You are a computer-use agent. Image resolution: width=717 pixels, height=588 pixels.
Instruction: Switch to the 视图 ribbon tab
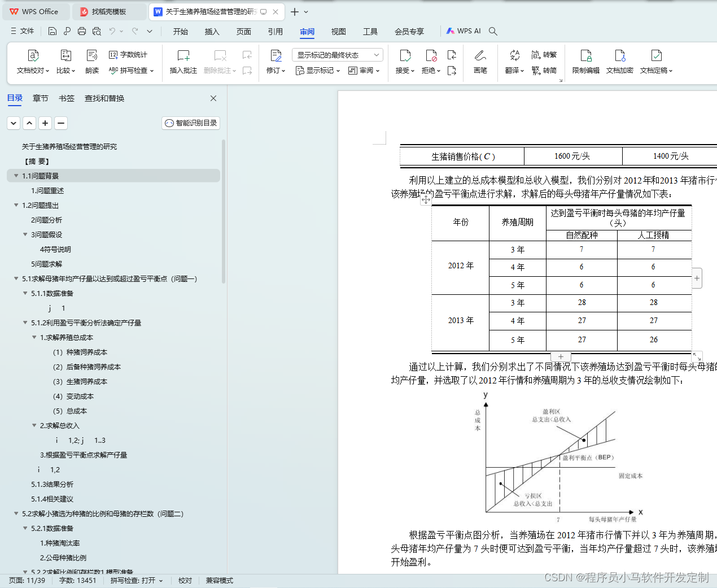tap(339, 32)
